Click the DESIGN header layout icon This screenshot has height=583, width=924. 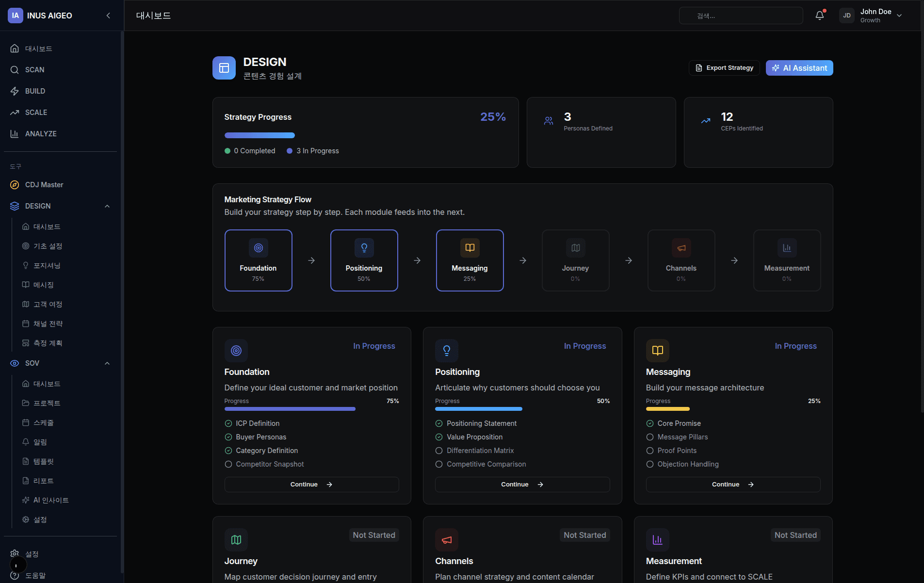(x=224, y=68)
